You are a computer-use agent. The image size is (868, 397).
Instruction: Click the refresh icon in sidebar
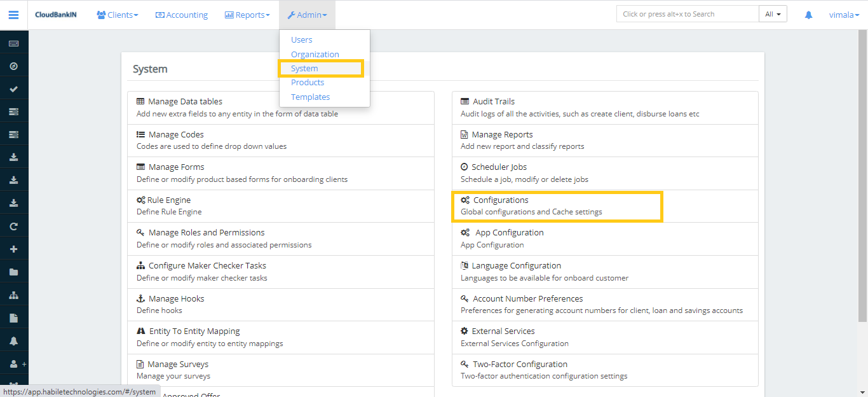(x=13, y=226)
